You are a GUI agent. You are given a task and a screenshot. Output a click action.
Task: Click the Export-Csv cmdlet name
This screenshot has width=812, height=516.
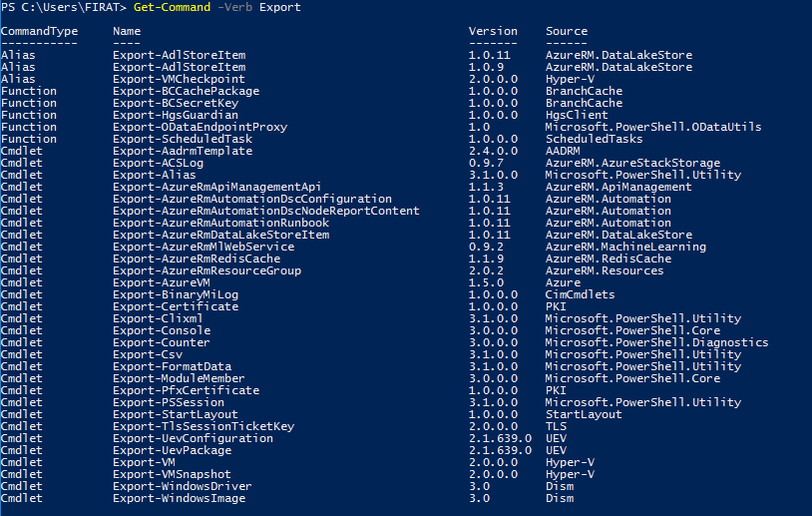point(148,354)
